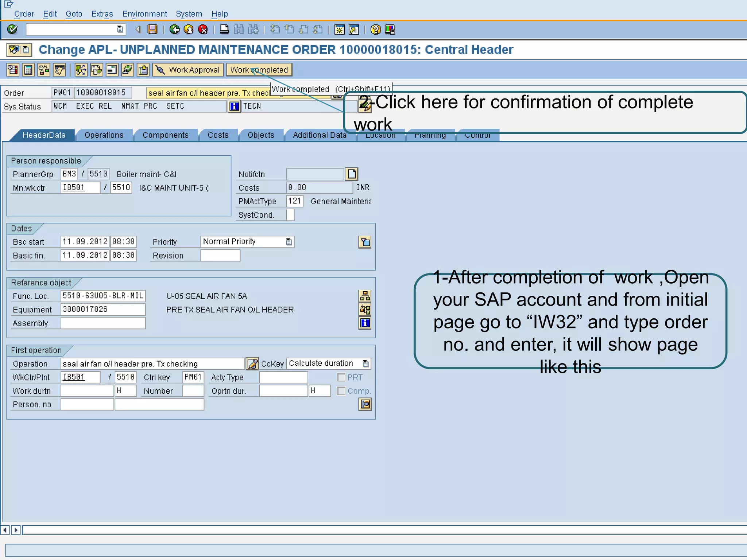747x560 pixels.
Task: Click the Work durtn input field
Action: tap(87, 391)
